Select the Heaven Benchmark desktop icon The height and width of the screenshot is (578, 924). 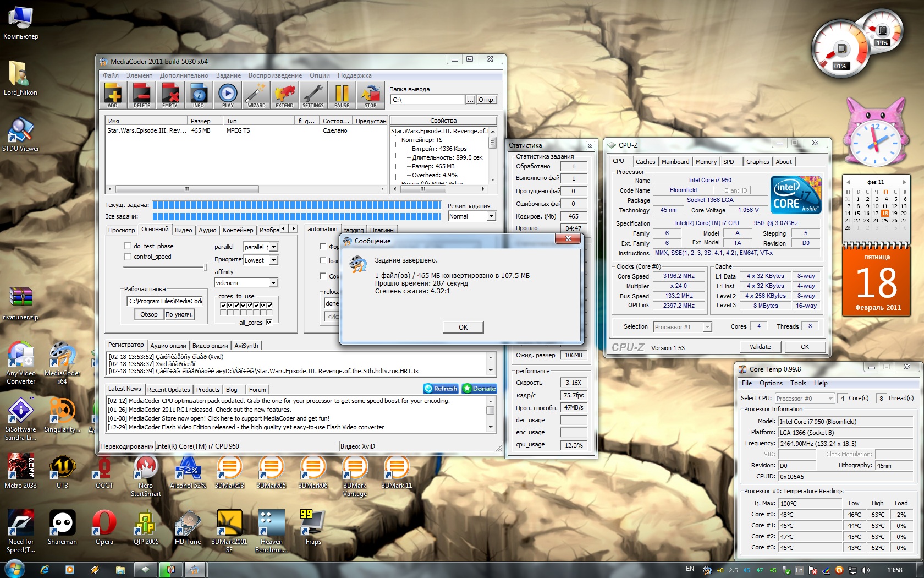tap(271, 531)
